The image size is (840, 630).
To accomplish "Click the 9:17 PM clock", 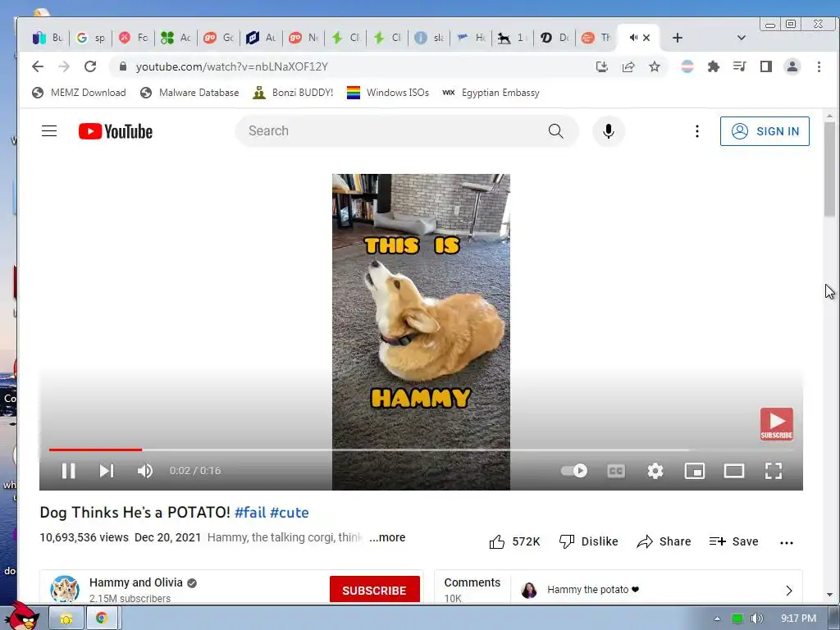I will [798, 619].
